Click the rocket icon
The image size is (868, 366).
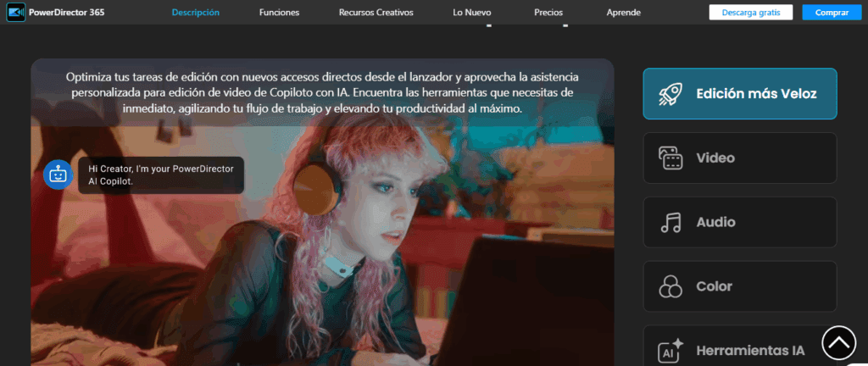(670, 94)
